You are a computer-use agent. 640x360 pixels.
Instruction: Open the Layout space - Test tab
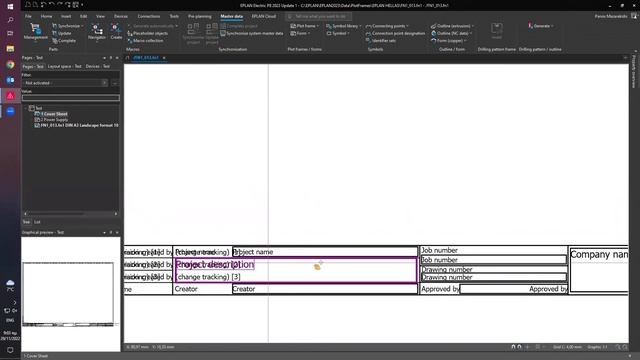click(64, 66)
